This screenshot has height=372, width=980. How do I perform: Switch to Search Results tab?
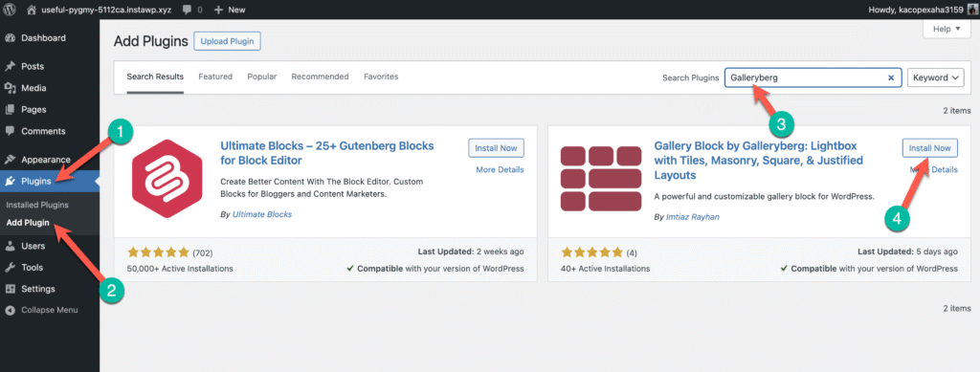point(155,77)
